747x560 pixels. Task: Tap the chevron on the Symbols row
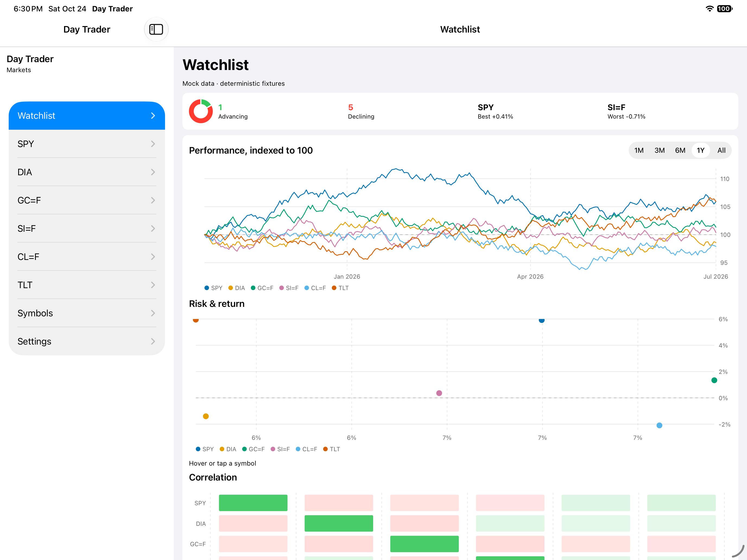pos(153,313)
